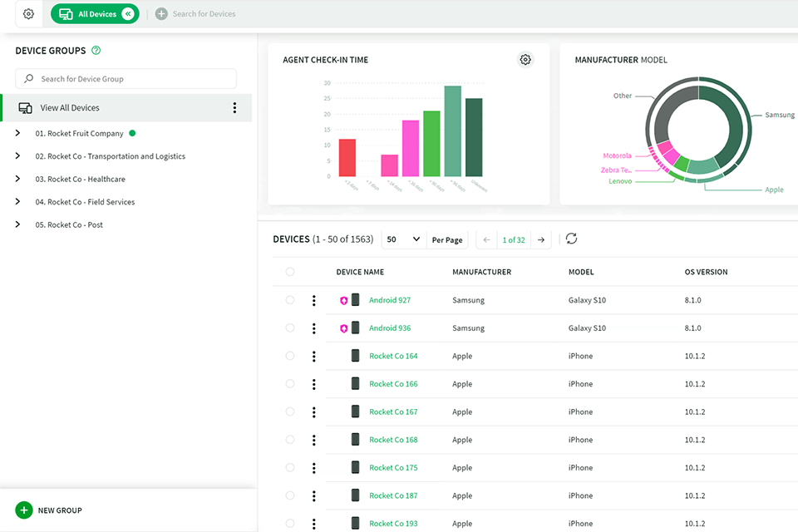Check the row selector for Android 927
Viewport: 798px width, 532px height.
point(290,299)
